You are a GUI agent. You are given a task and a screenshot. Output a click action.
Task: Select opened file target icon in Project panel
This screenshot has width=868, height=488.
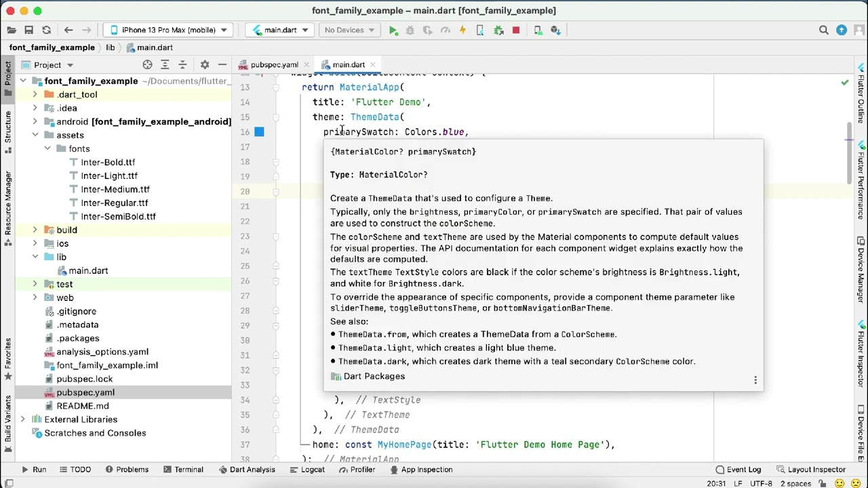[147, 64]
